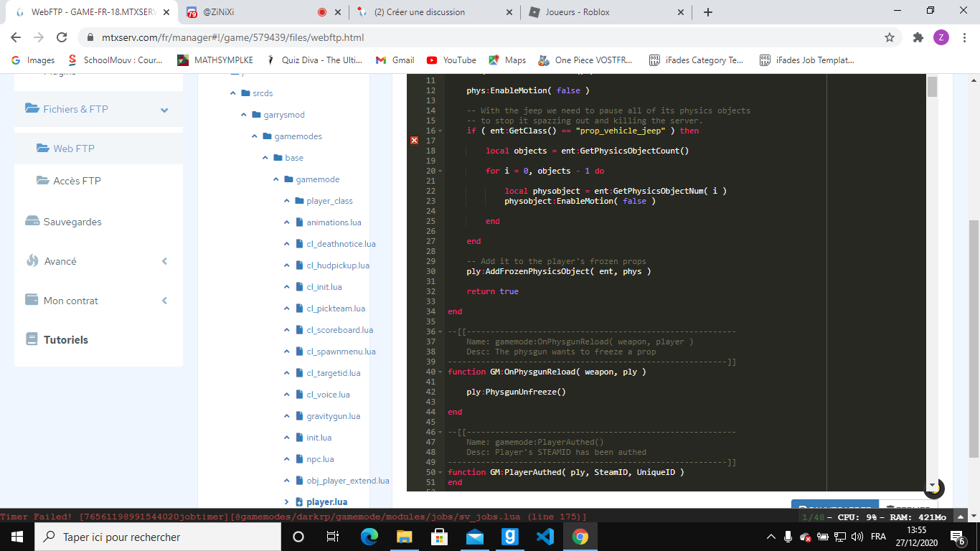The width and height of the screenshot is (980, 551).
Task: Click the code editor vertical scrollbar thumb
Action: point(932,86)
